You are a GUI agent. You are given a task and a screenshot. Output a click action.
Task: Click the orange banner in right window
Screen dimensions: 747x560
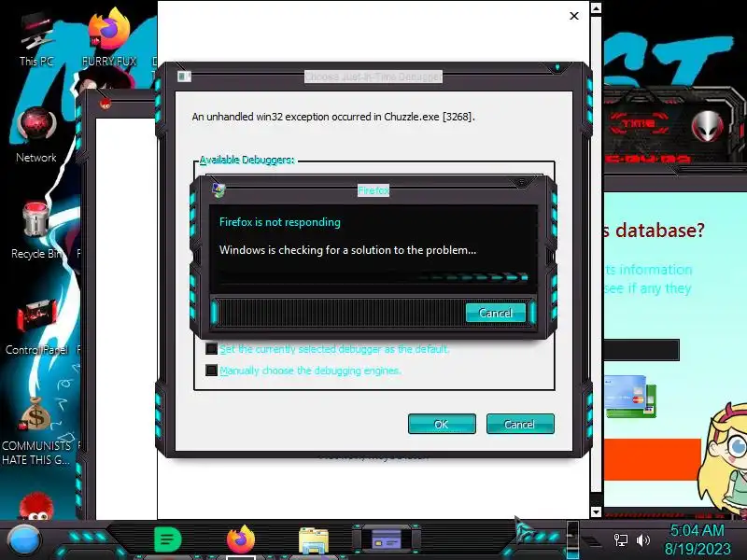pos(652,459)
